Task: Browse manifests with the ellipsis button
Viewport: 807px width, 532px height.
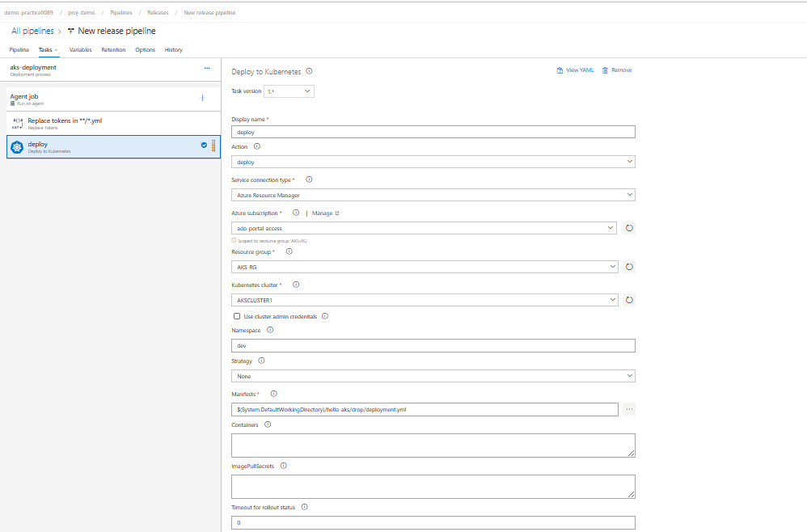Action: pyautogui.click(x=629, y=410)
